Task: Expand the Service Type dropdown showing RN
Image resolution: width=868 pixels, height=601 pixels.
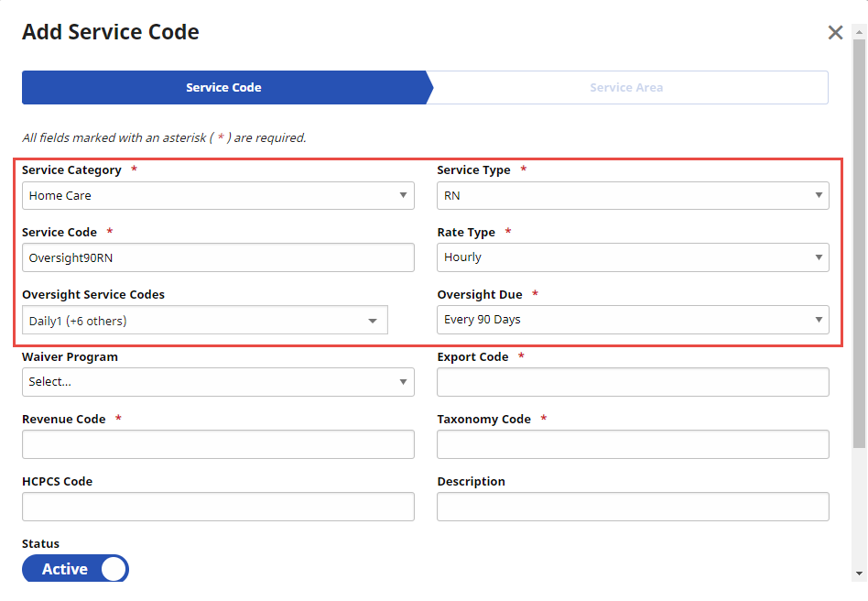Action: point(633,195)
